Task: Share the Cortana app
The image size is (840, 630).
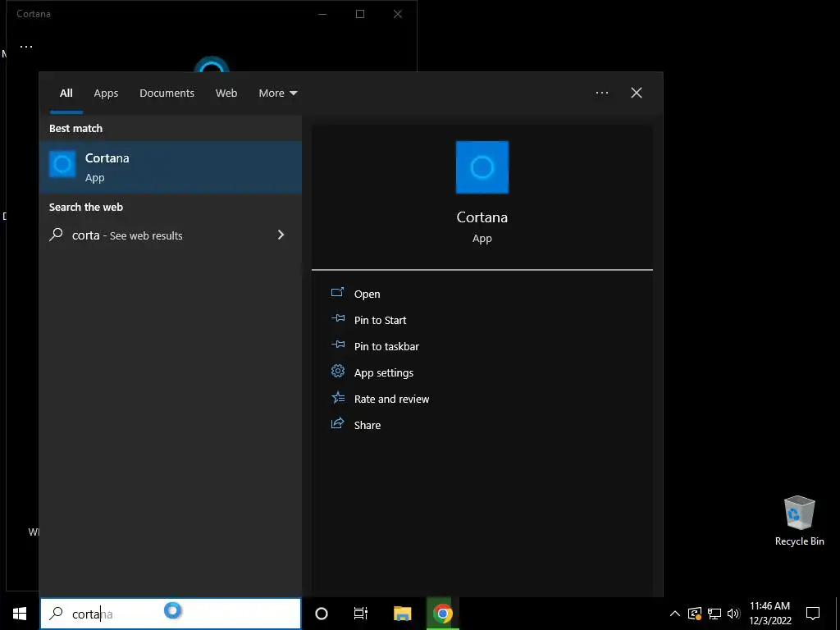Action: click(367, 425)
